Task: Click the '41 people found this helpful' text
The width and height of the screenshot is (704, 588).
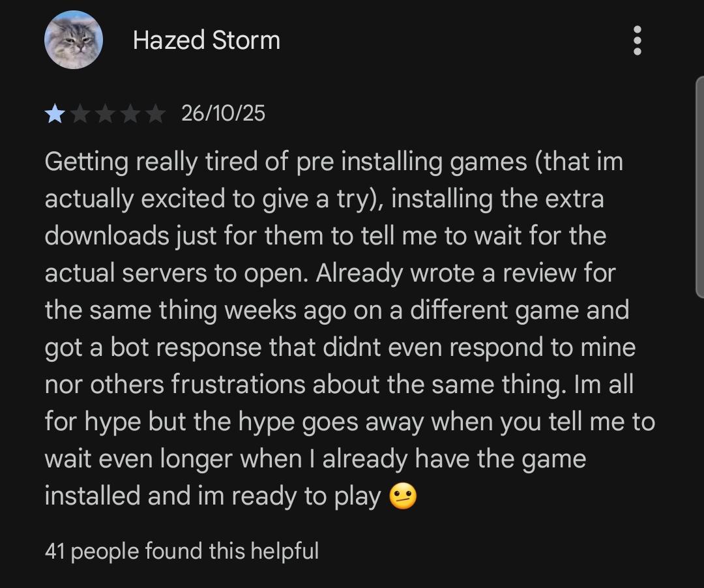Action: [x=182, y=551]
